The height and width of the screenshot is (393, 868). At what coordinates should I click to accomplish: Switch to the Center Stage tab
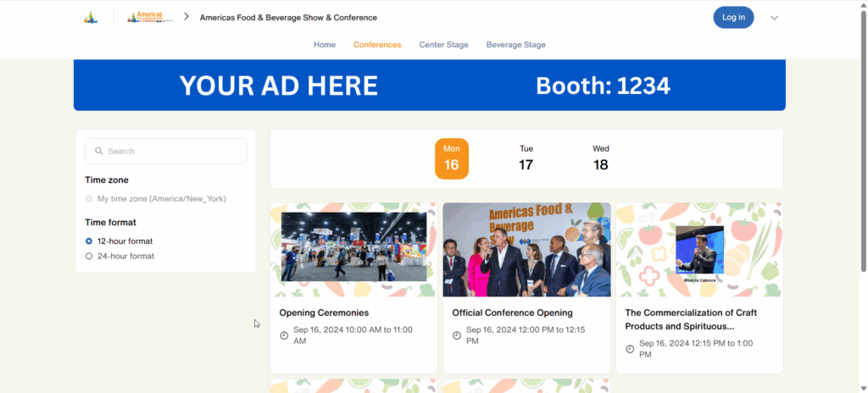click(x=443, y=45)
